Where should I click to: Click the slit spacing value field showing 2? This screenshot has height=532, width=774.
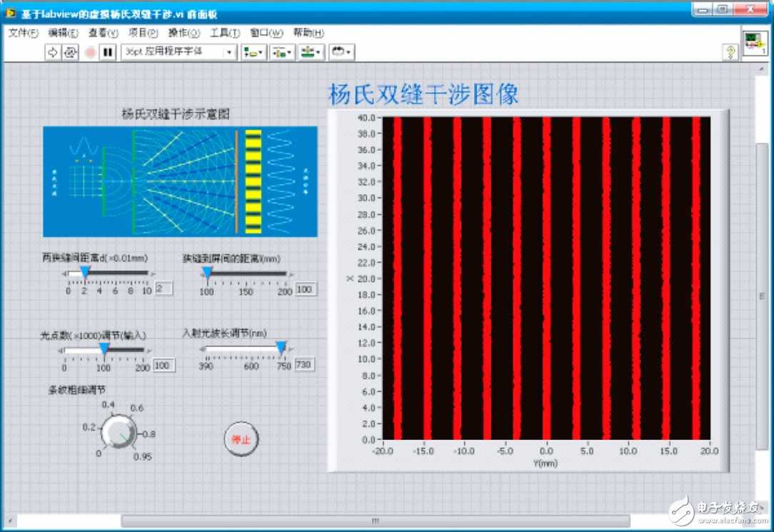(x=164, y=288)
